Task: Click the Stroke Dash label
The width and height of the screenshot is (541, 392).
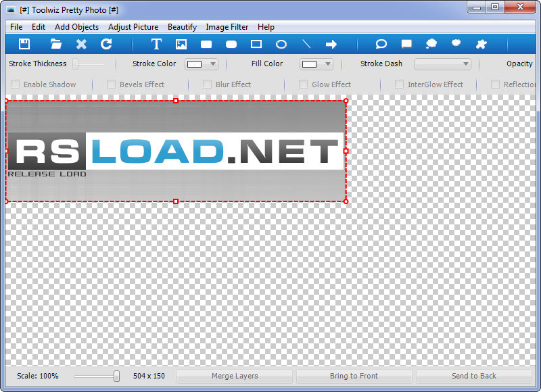Action: (381, 64)
